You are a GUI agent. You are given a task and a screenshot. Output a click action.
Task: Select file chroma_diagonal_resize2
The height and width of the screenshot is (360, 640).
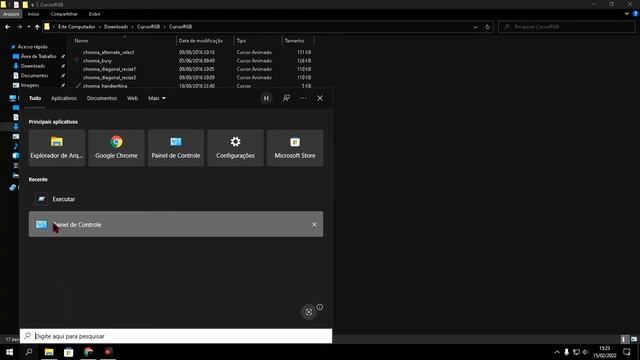(109, 78)
